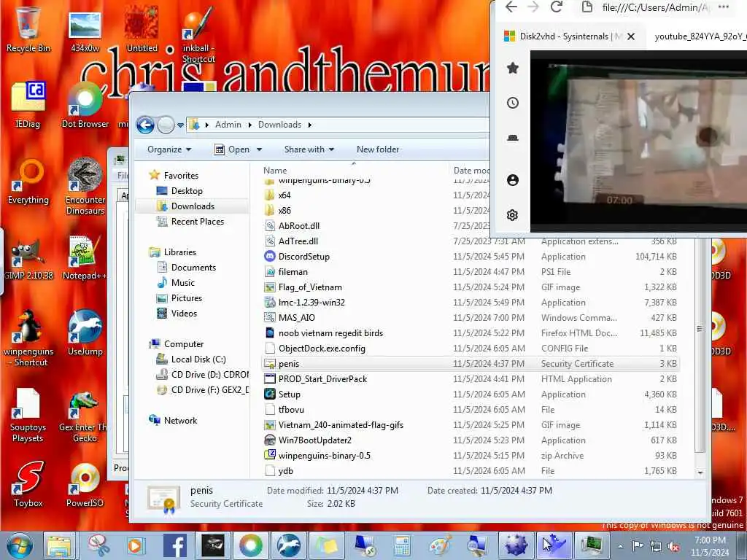Select Recent Places in navigation pane
Image resolution: width=747 pixels, height=560 pixels.
[x=197, y=222]
